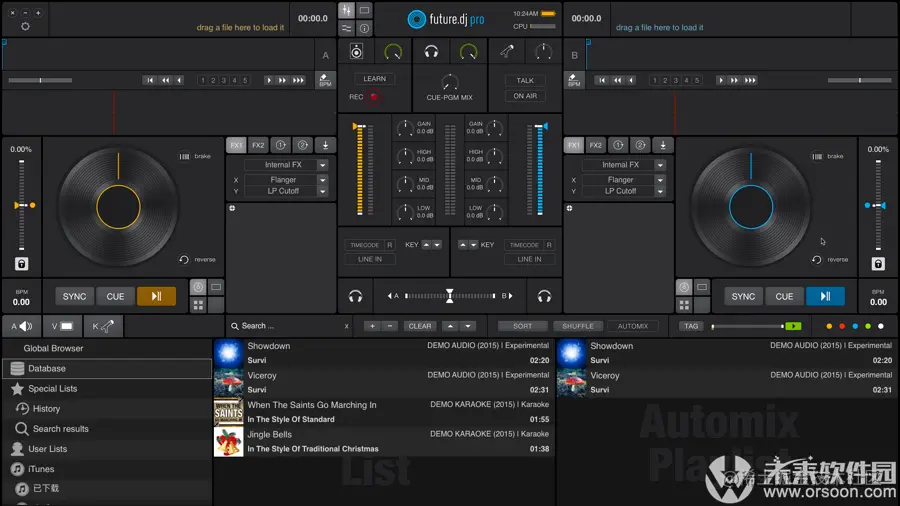
Task: Click deck A BPM tap icon
Action: (x=325, y=80)
